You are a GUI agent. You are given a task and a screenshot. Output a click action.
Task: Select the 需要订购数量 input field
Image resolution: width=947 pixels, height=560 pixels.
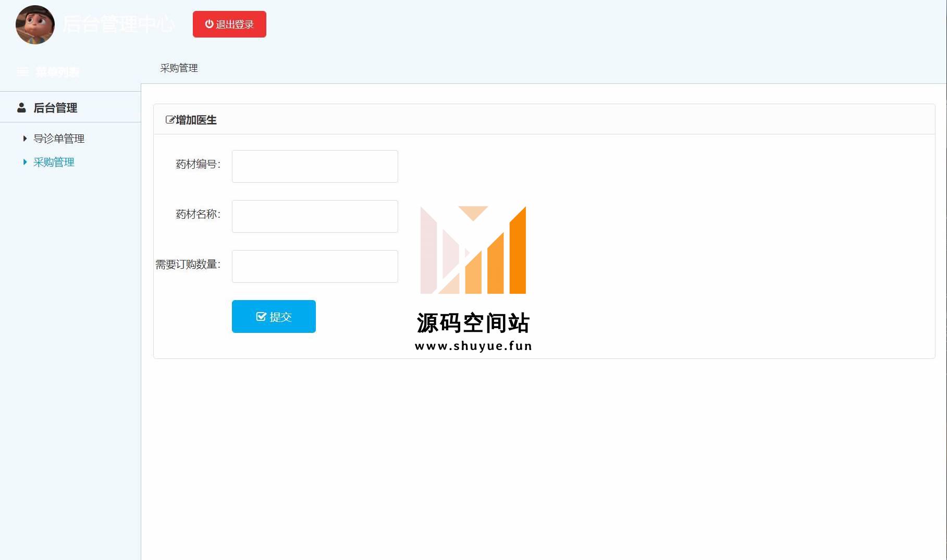click(x=315, y=266)
